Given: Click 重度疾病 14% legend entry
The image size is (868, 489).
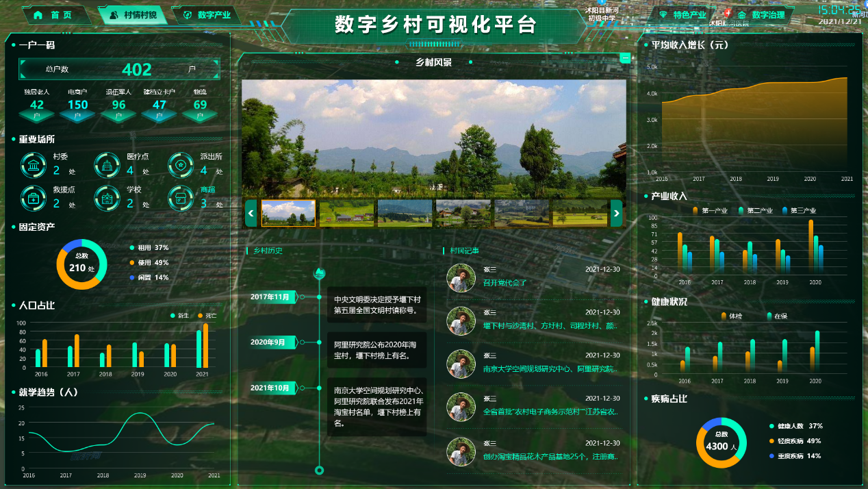Looking at the screenshot, I should [795, 456].
